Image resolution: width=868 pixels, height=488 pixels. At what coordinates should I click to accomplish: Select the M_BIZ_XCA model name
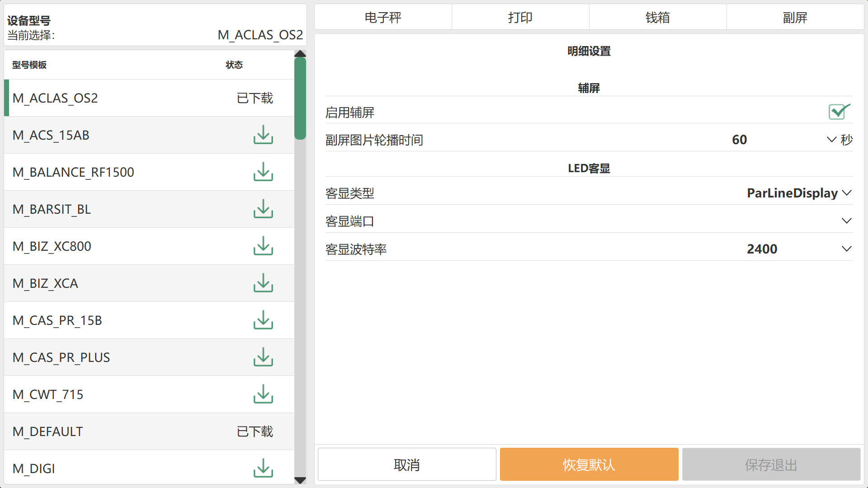tap(45, 283)
